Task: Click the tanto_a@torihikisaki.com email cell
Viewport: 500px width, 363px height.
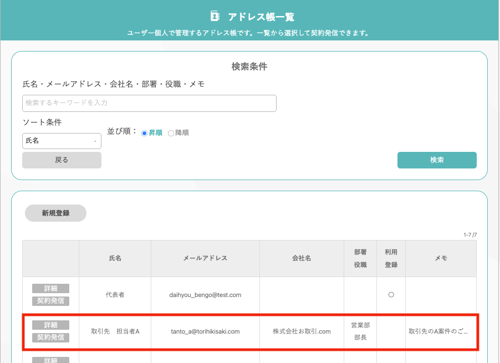Action: coord(205,331)
